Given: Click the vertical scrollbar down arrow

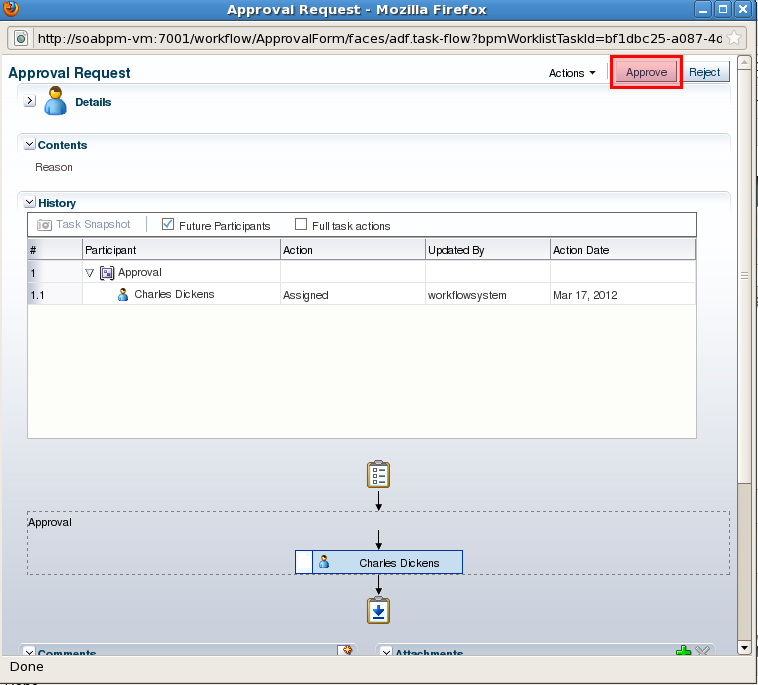Looking at the screenshot, I should coord(744,648).
